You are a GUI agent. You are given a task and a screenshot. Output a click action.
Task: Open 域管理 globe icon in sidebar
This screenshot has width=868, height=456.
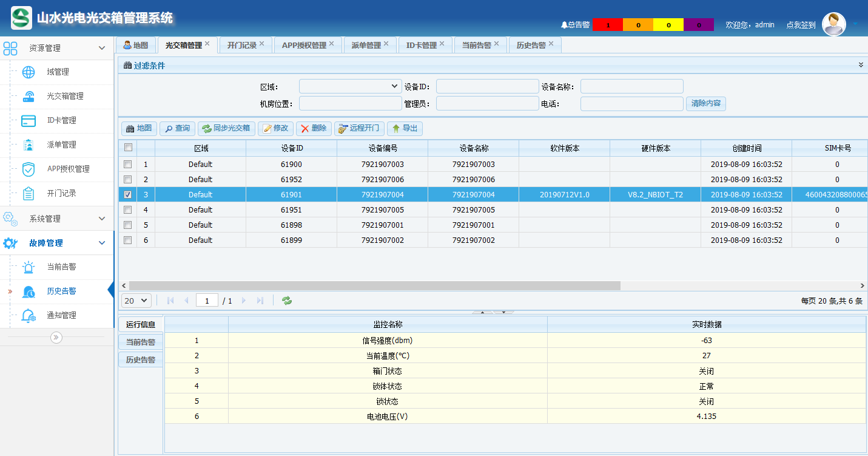[x=29, y=72]
